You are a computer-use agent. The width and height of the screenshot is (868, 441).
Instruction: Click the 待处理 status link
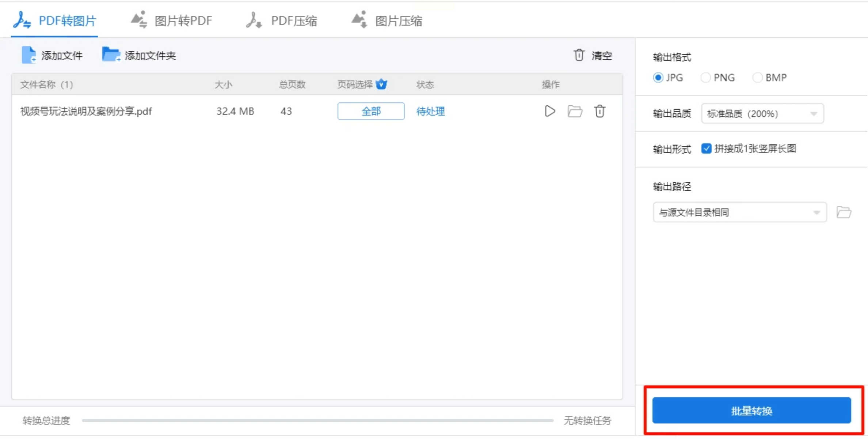click(430, 111)
